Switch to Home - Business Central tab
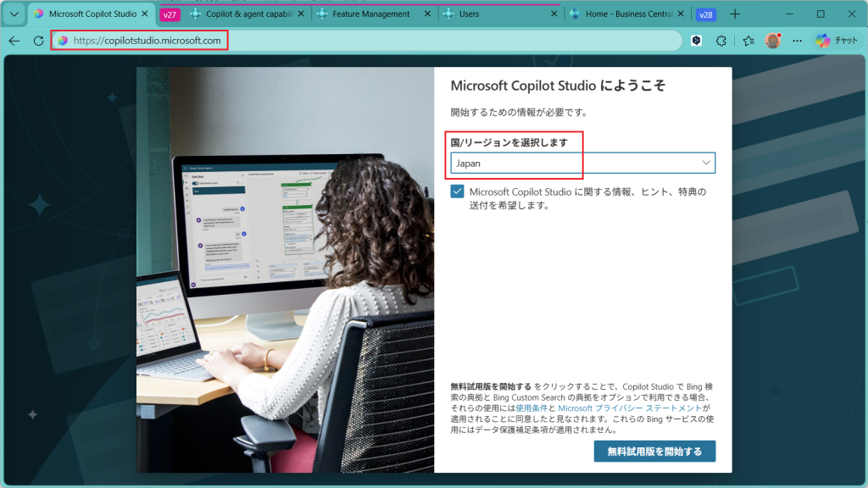This screenshot has height=488, width=868. coord(621,14)
